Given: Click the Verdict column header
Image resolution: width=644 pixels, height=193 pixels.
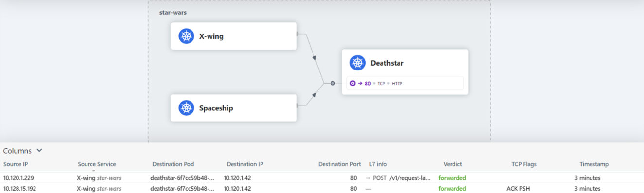Looking at the screenshot, I should pos(453,164).
